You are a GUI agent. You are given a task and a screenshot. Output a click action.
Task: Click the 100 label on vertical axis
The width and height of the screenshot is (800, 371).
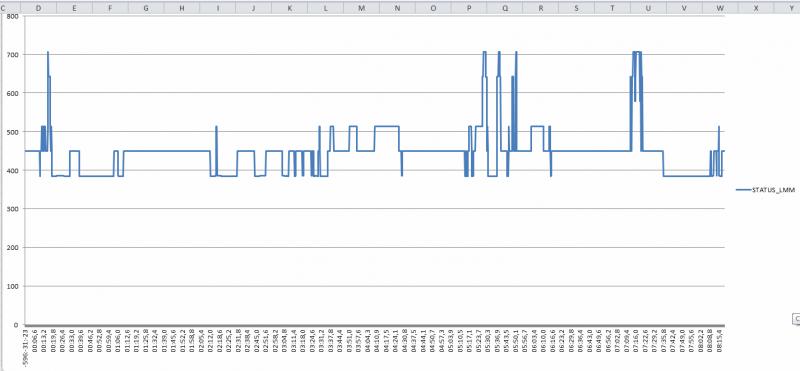click(x=13, y=286)
